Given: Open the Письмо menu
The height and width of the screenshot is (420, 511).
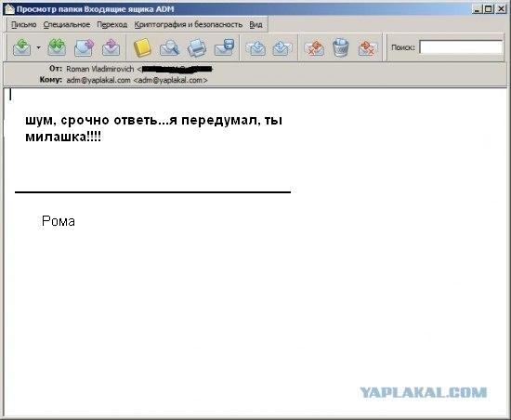Looking at the screenshot, I should 24,25.
